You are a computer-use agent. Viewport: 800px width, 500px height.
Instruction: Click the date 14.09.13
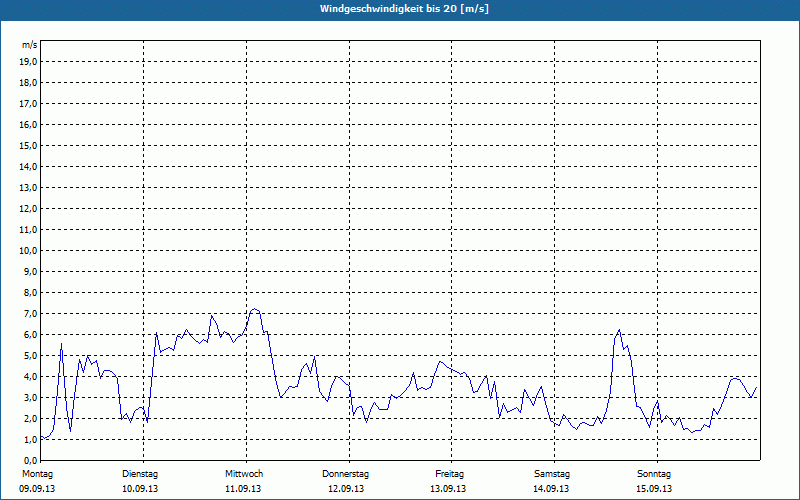click(x=551, y=489)
